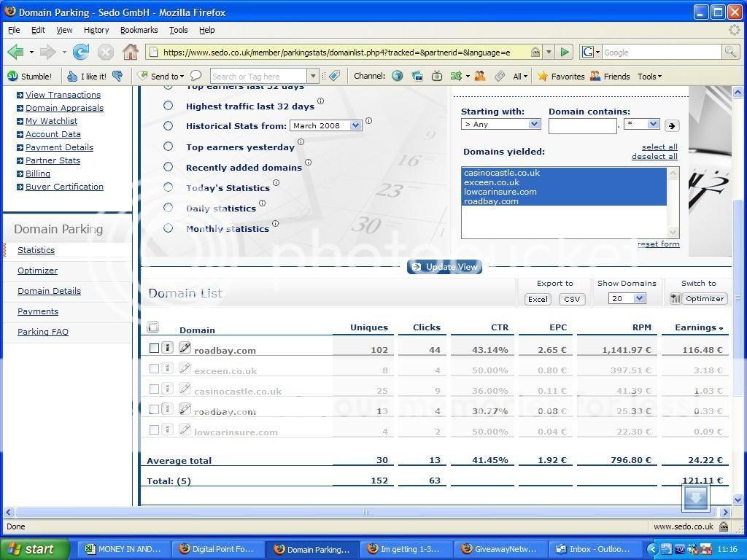The image size is (747, 560).
Task: Click the green Go arrow
Action: (565, 52)
